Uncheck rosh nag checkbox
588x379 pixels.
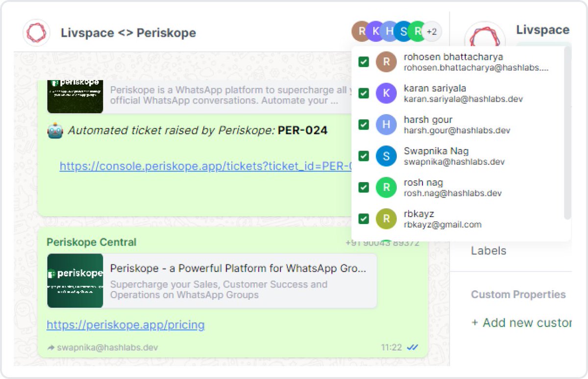(364, 187)
